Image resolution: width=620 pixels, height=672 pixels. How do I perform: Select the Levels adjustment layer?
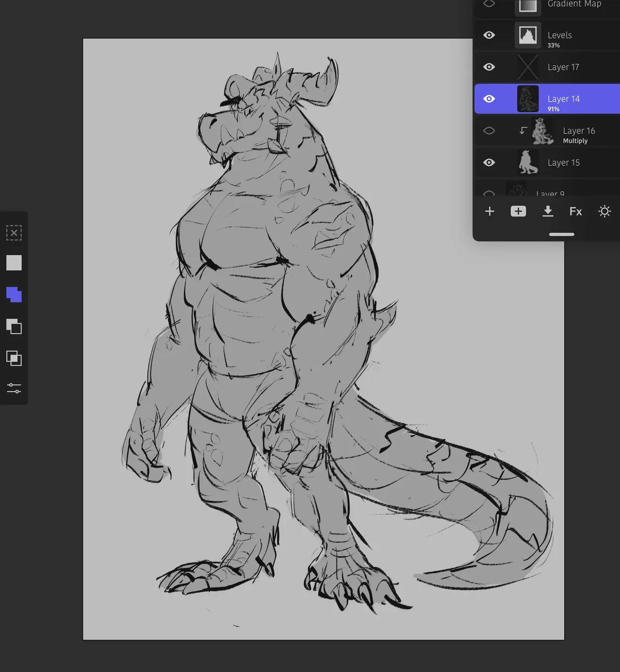pos(559,35)
